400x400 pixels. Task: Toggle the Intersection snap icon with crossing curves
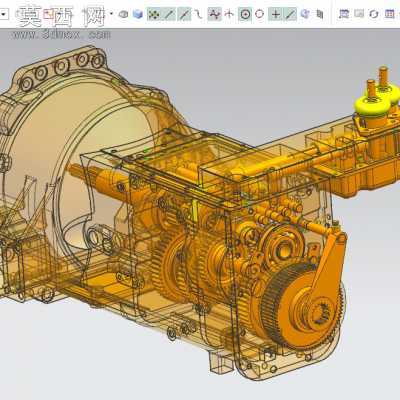tap(214, 14)
